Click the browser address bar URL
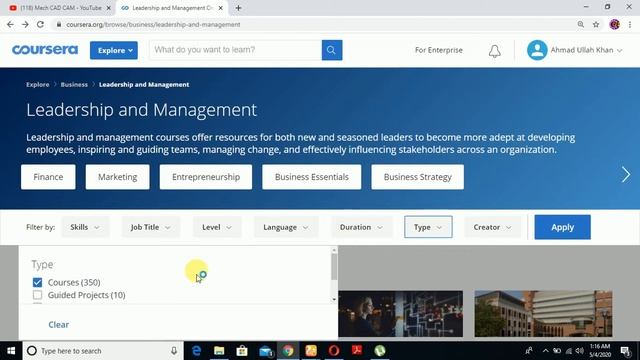This screenshot has height=360, width=640. click(153, 24)
